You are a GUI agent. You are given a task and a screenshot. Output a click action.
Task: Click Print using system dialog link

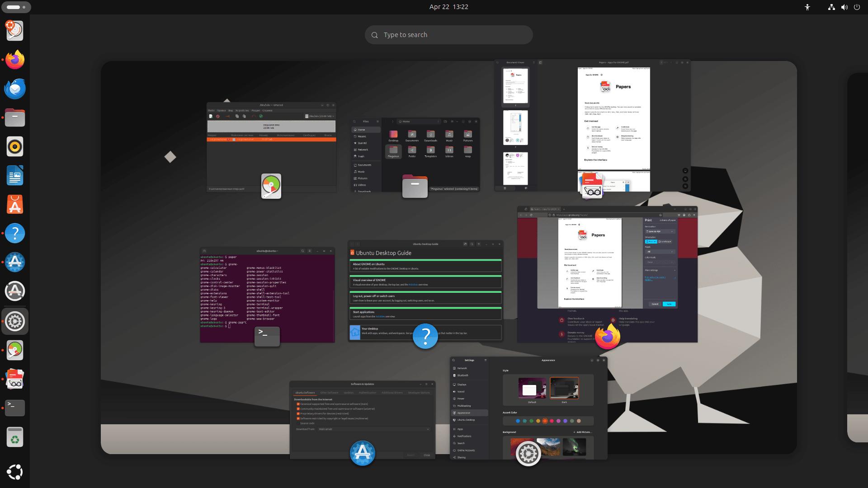(x=655, y=278)
